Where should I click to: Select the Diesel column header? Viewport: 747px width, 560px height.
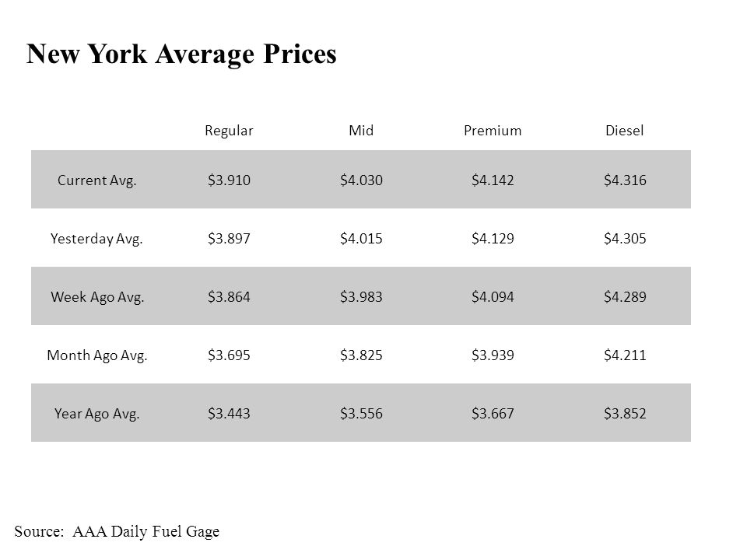click(x=625, y=131)
